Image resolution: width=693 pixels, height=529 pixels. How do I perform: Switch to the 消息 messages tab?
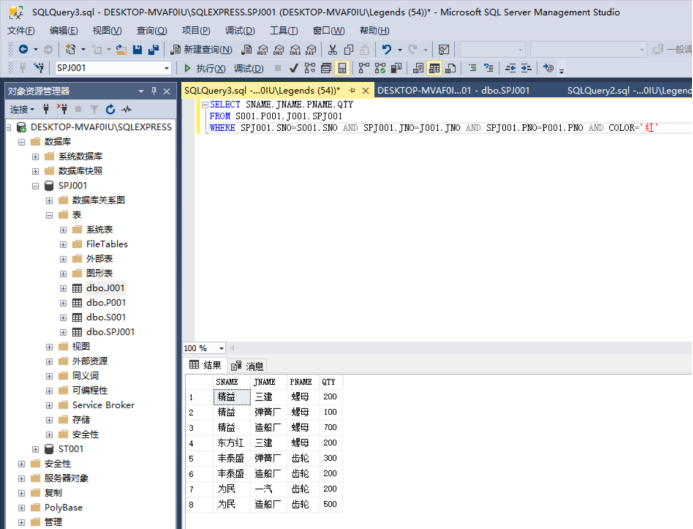[x=248, y=365]
